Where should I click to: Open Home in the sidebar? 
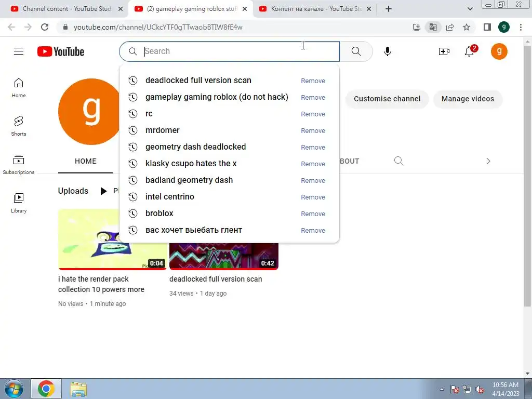[19, 88]
